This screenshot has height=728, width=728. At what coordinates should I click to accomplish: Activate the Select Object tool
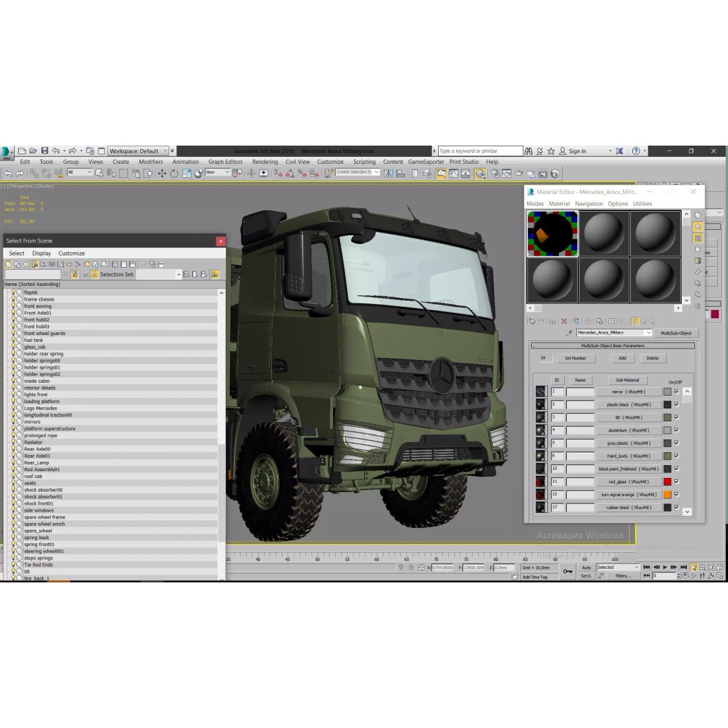click(x=99, y=174)
